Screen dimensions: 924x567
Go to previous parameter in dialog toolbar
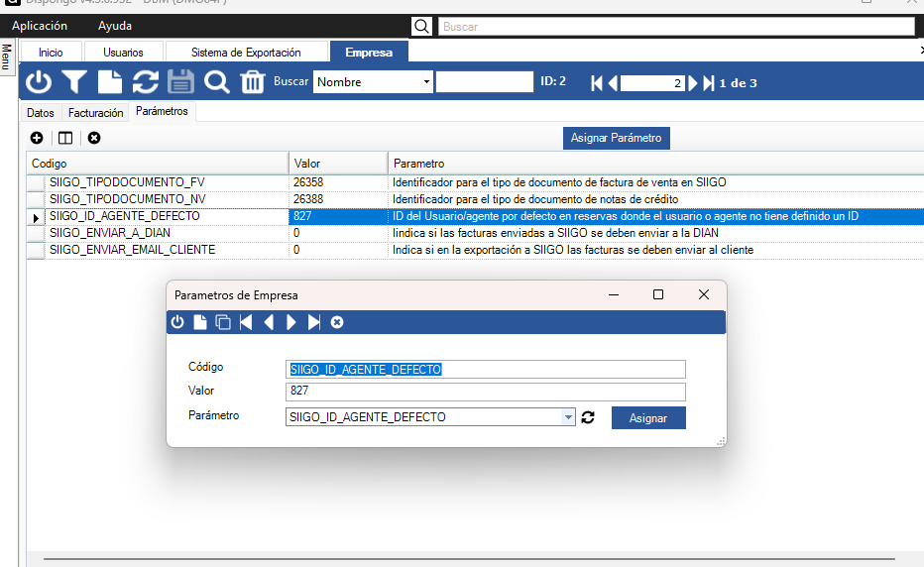point(269,322)
